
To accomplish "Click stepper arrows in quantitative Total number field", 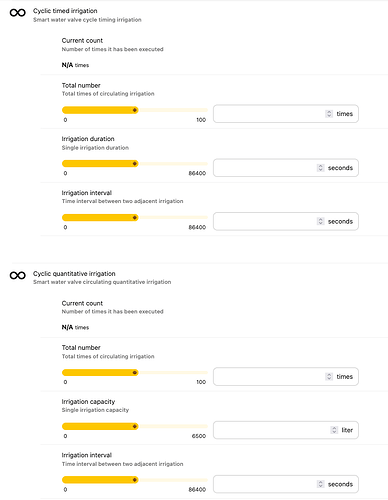I will click(329, 376).
